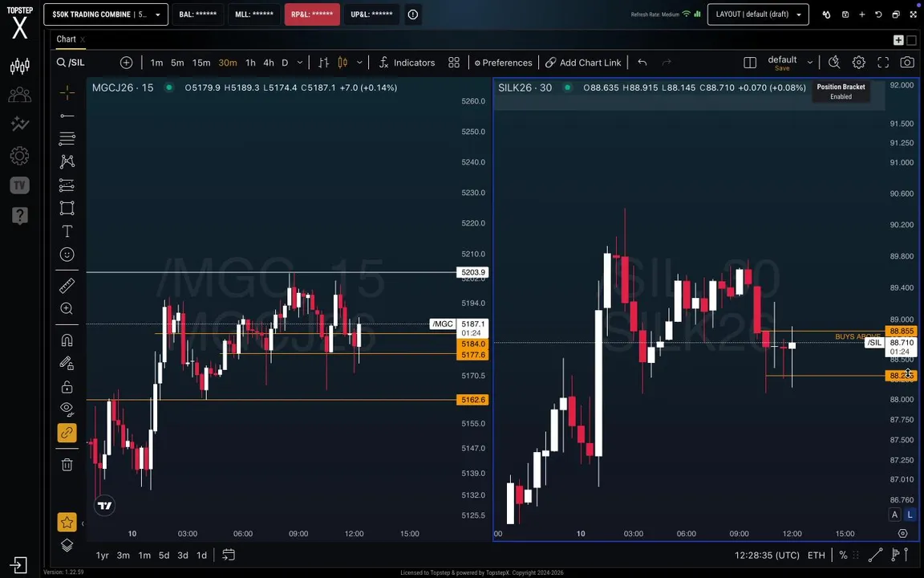Open the split chart layout selector icon
Screen dimensions: 924x578
tap(750, 63)
